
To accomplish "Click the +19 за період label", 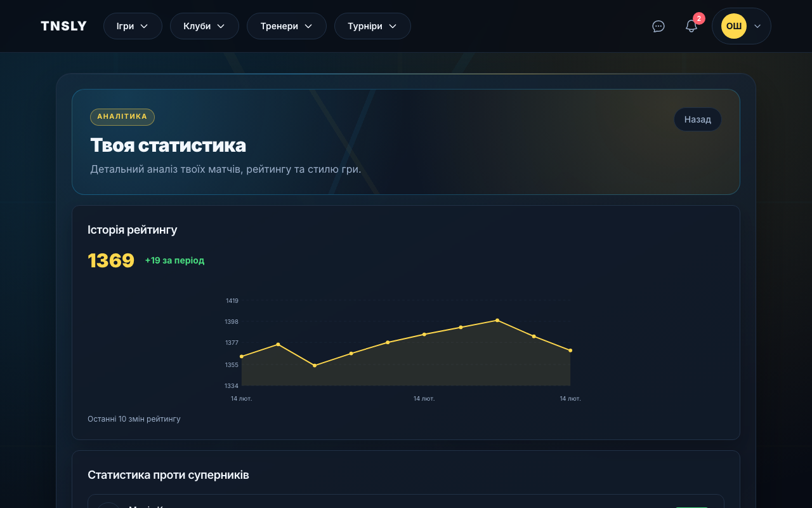I will pyautogui.click(x=174, y=260).
